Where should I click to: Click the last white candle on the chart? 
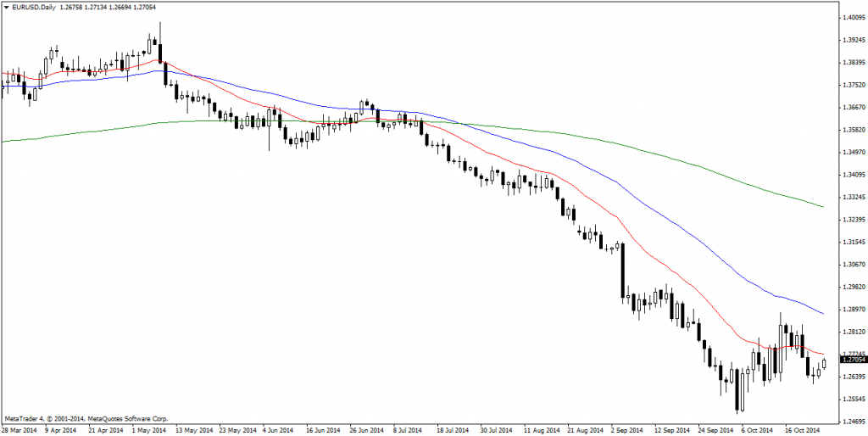click(823, 364)
